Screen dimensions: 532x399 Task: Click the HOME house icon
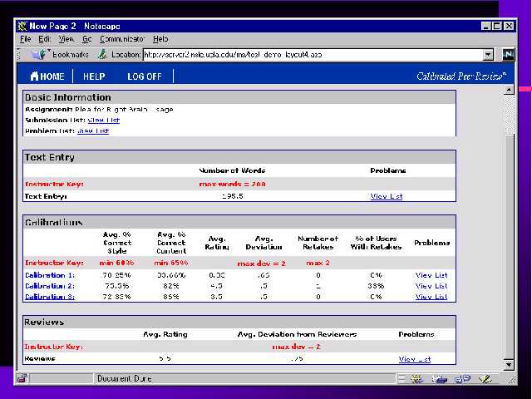[34, 76]
